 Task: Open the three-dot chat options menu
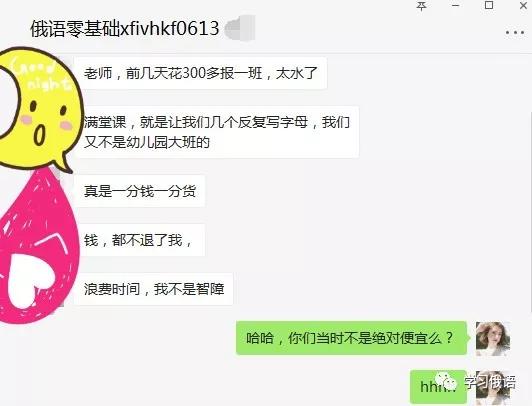515,33
